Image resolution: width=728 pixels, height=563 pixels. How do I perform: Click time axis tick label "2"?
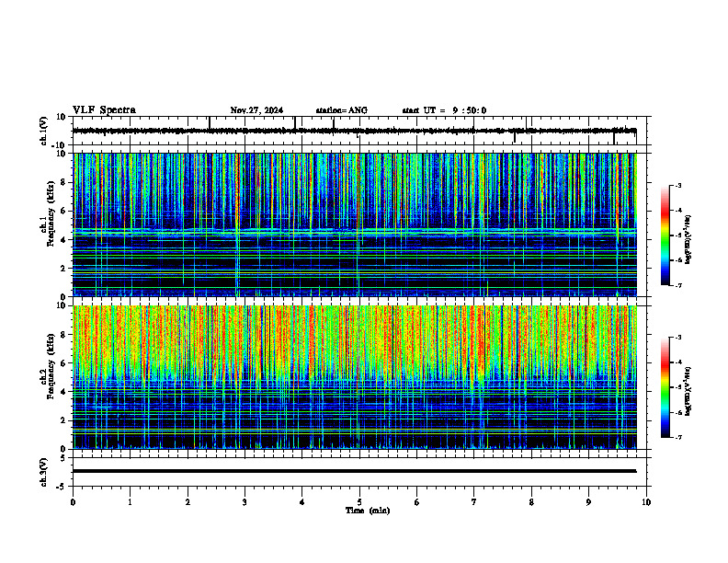[188, 502]
